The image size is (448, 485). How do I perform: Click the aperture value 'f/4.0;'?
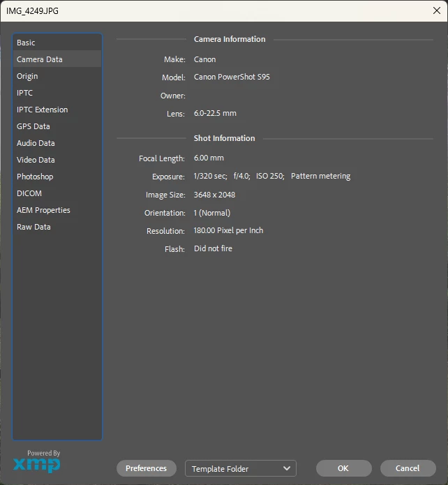(x=242, y=176)
